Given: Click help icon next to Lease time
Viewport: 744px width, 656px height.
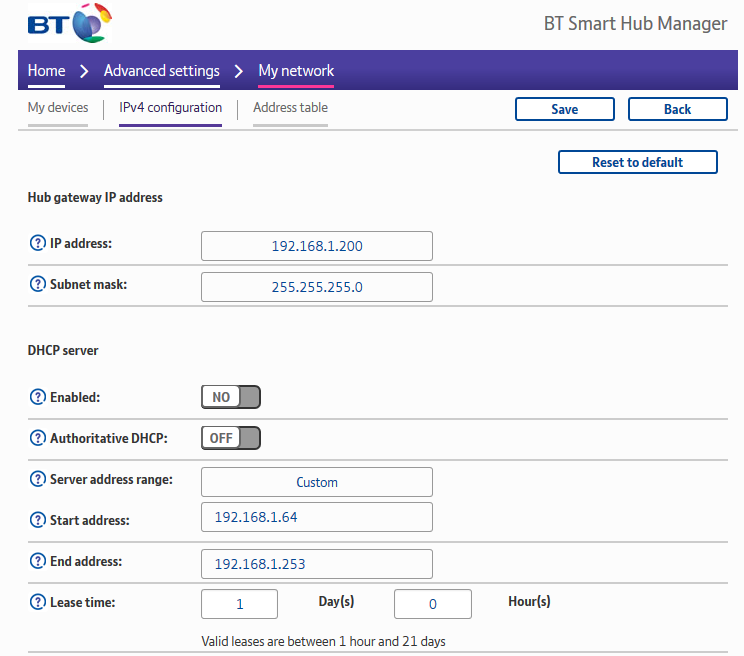Looking at the screenshot, I should point(38,602).
